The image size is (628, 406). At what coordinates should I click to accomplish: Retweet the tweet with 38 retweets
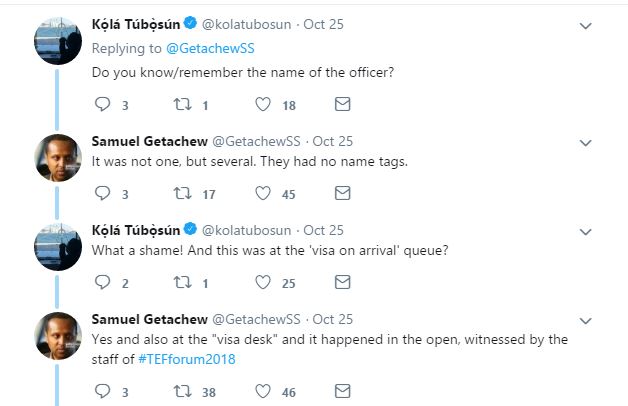[x=182, y=392]
